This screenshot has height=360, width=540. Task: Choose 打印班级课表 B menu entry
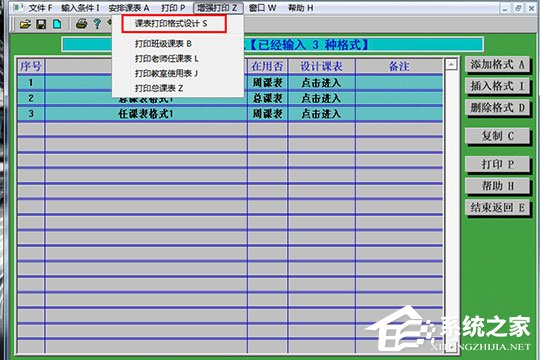coord(163,44)
